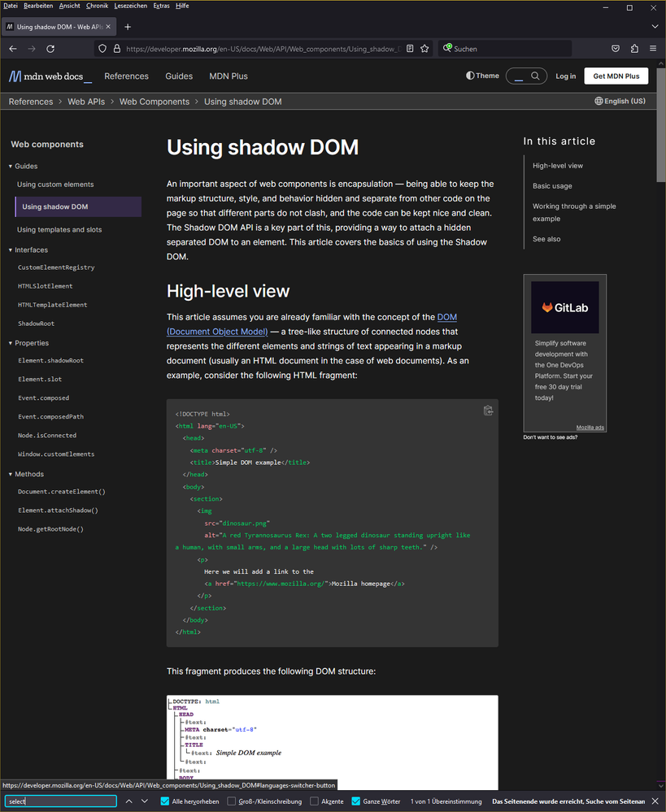666x812 pixels.
Task: Close the find bar
Action: pyautogui.click(x=655, y=801)
